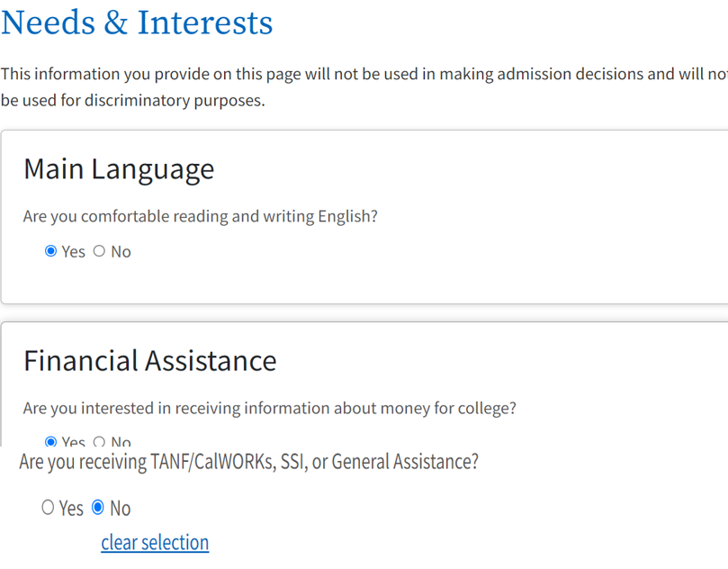Click the Needs & Interests page heading

(137, 23)
